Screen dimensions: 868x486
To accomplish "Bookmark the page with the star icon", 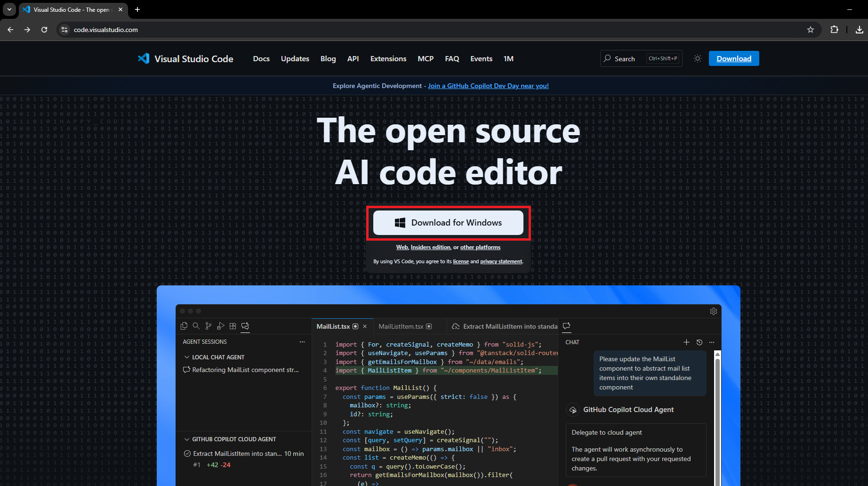I will click(811, 29).
